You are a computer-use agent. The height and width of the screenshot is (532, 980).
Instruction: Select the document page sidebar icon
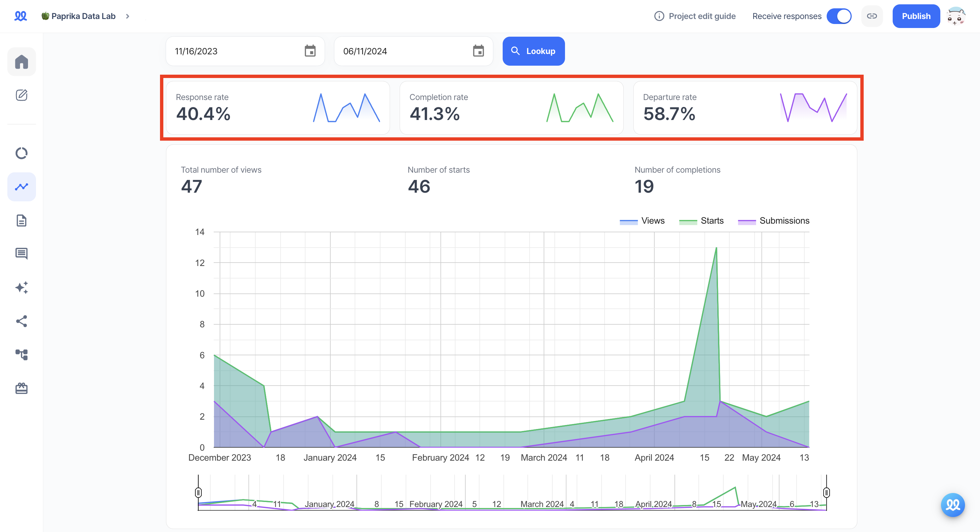[21, 220]
